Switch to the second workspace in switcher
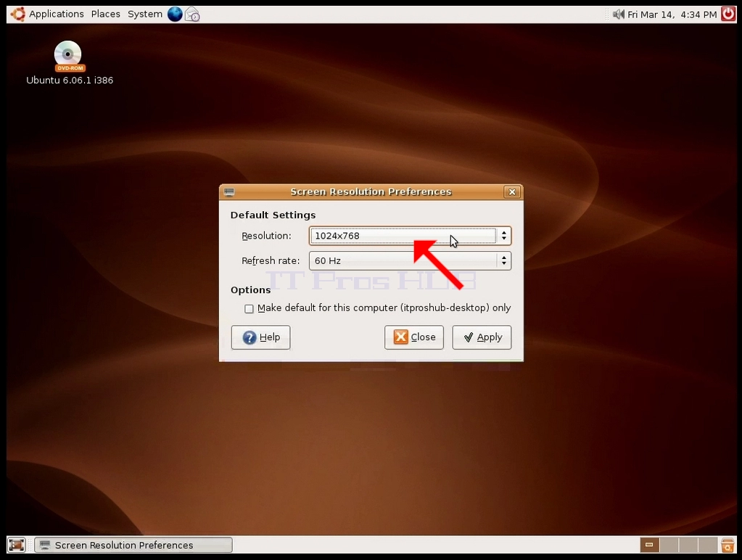742x560 pixels. (669, 545)
